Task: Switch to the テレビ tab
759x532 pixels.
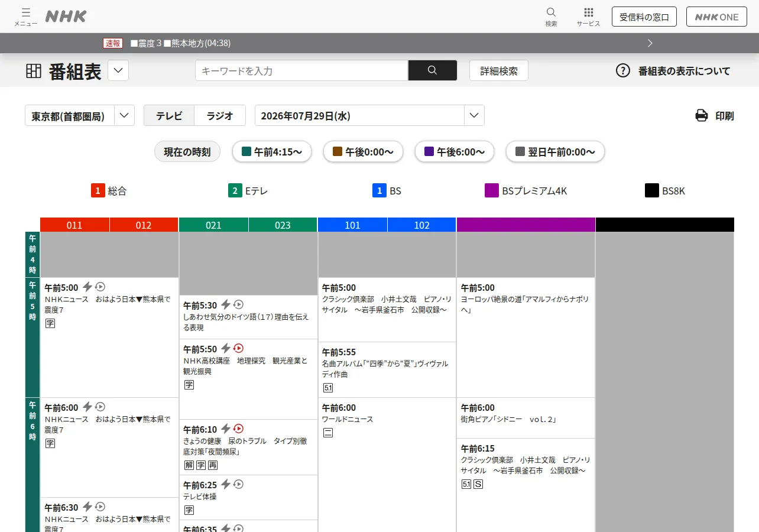Action: 169,115
